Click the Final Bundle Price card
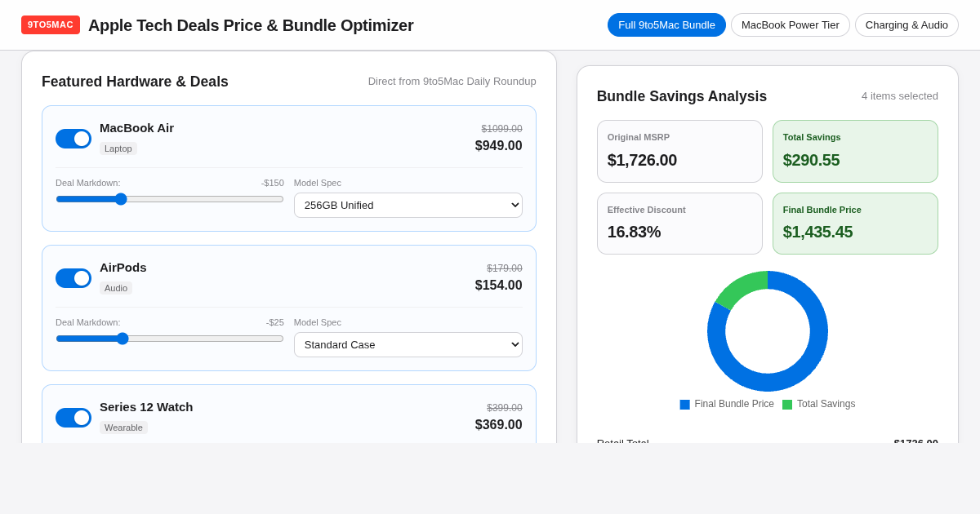Screen dimensions: 980x514 pos(855,224)
